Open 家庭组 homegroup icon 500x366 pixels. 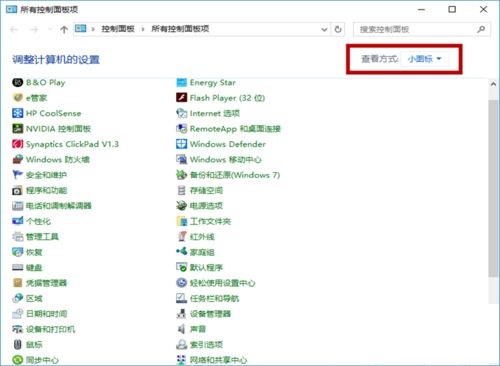click(x=181, y=252)
